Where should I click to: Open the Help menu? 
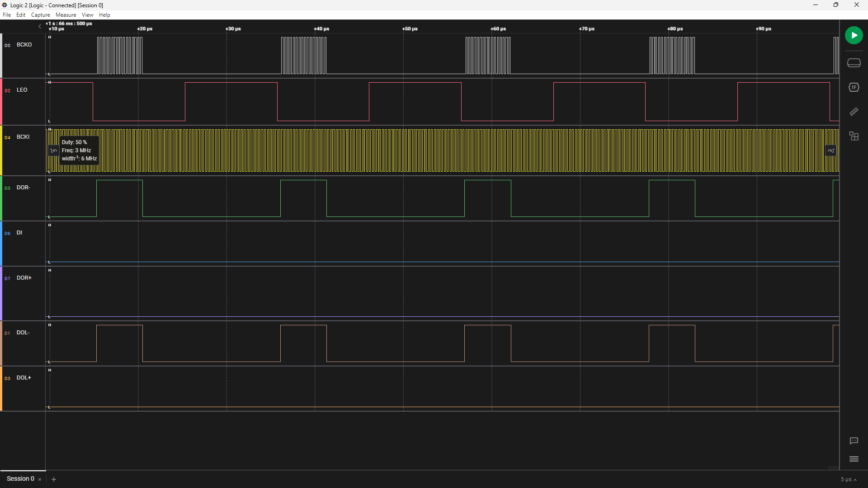pos(104,15)
